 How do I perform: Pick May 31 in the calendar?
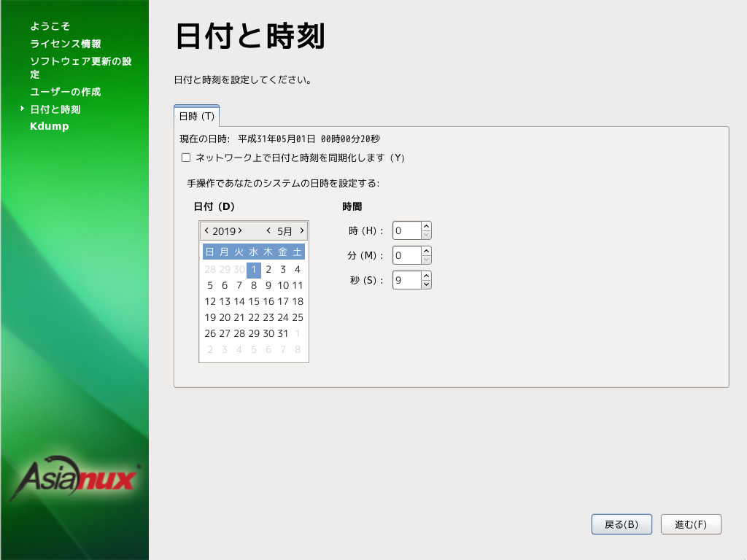283,333
